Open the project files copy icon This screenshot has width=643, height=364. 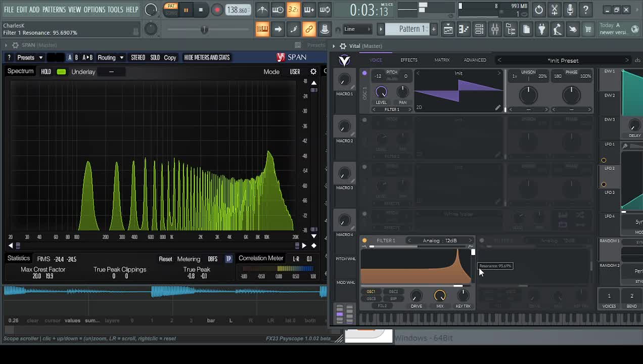click(x=526, y=29)
